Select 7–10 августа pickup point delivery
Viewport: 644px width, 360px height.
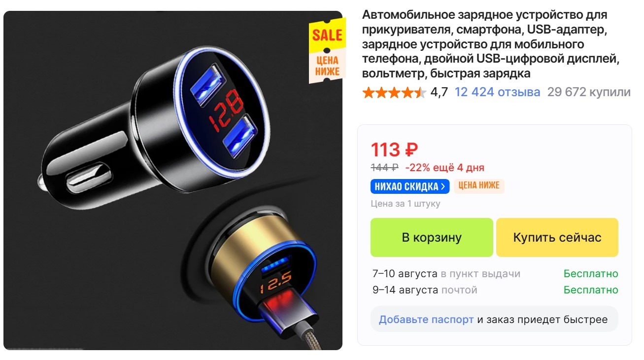[495, 274]
